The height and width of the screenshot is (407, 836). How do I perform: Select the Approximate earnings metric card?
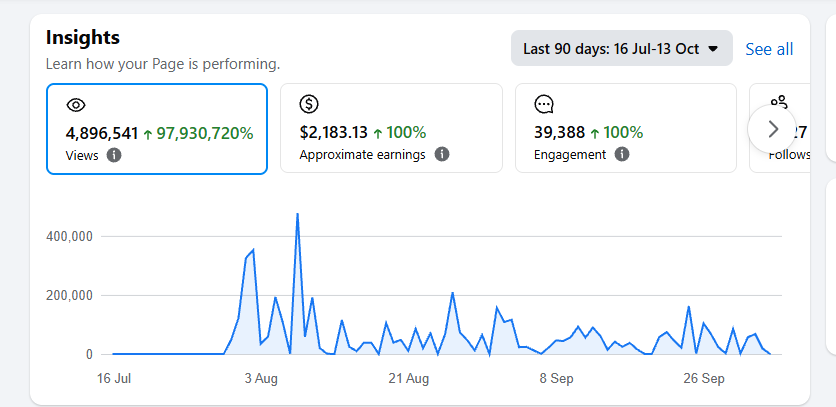391,128
